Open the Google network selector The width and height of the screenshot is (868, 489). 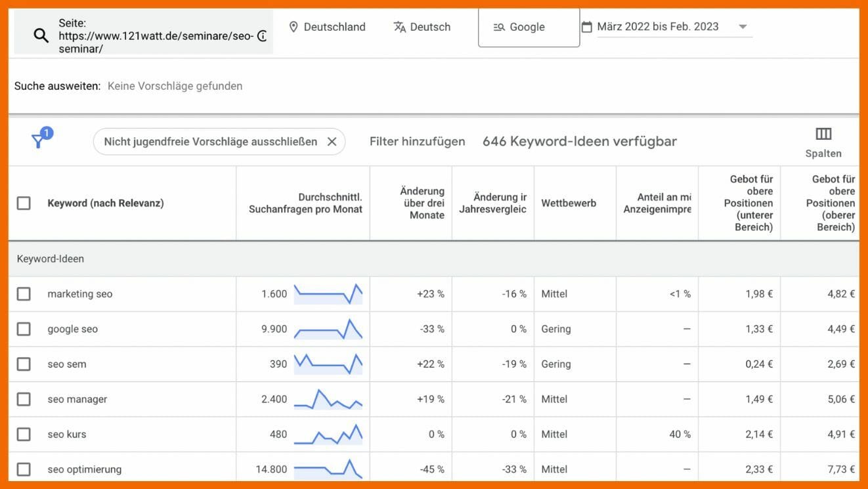[x=527, y=26]
